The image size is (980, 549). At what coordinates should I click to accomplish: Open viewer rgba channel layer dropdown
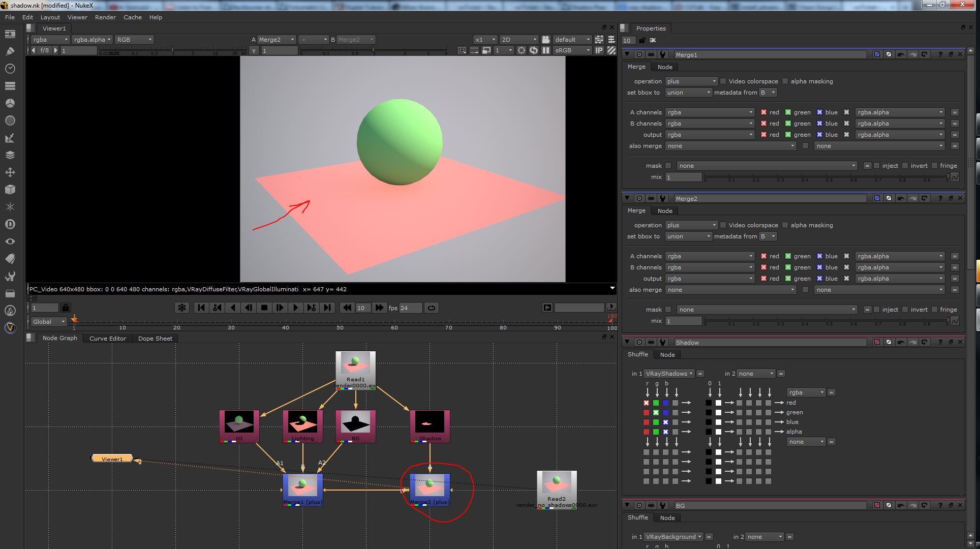click(50, 40)
